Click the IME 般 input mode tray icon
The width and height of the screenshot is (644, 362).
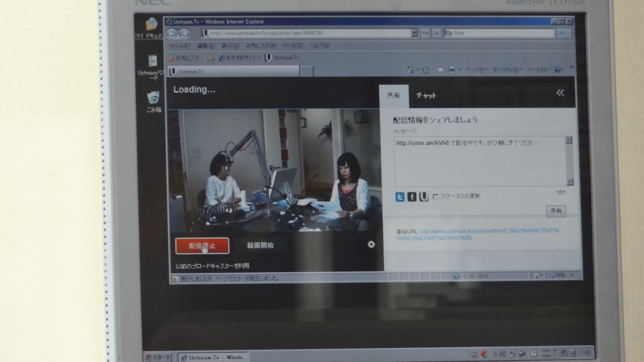coord(503,353)
